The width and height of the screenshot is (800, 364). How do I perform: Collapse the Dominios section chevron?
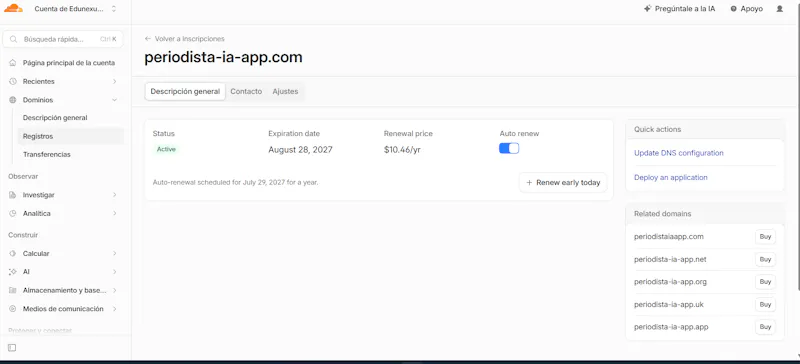click(114, 100)
